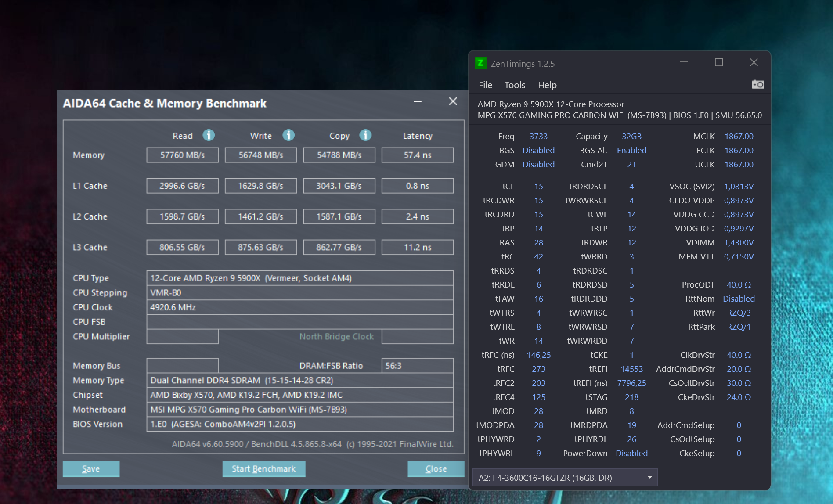Click the Memory Type field Dual Channel DDR4
Viewport: 833px width, 504px height.
300,380
